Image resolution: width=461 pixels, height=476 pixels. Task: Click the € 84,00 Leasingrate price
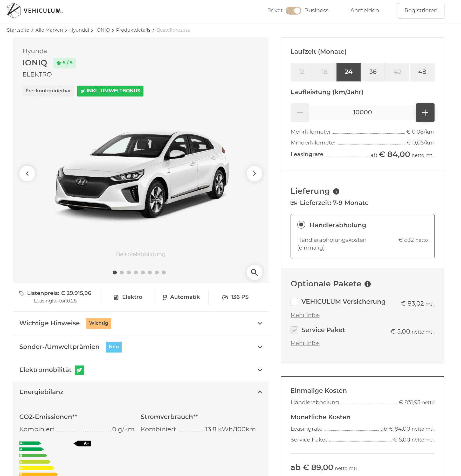coord(395,155)
